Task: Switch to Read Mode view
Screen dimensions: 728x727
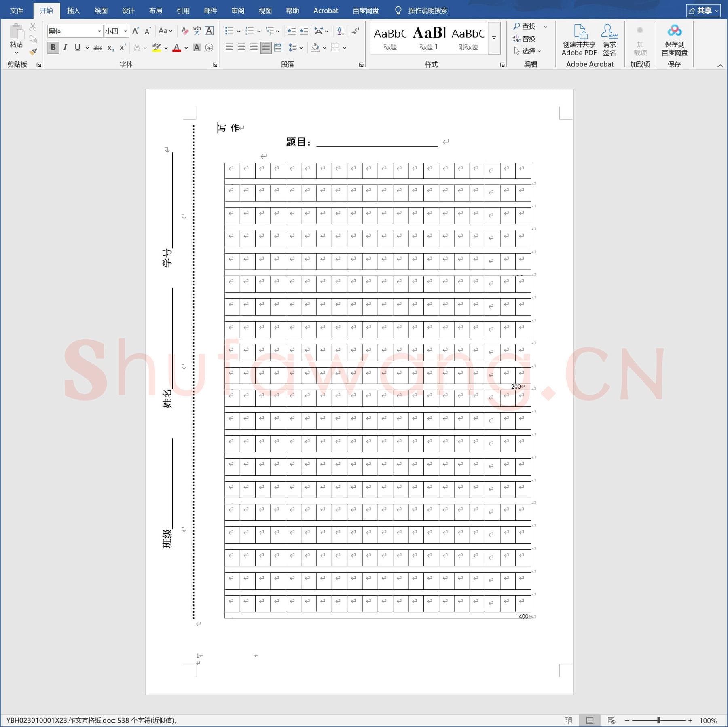Action: point(568,721)
